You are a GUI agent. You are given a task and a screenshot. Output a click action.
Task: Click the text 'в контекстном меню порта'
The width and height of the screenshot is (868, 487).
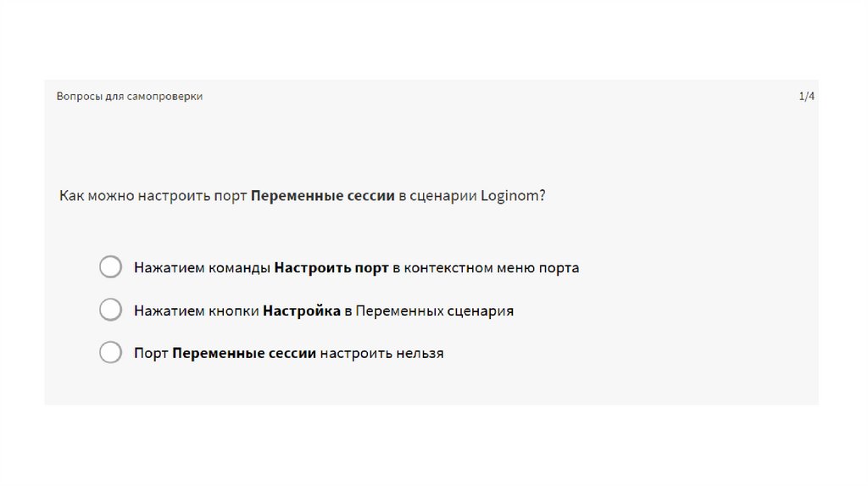click(x=486, y=268)
